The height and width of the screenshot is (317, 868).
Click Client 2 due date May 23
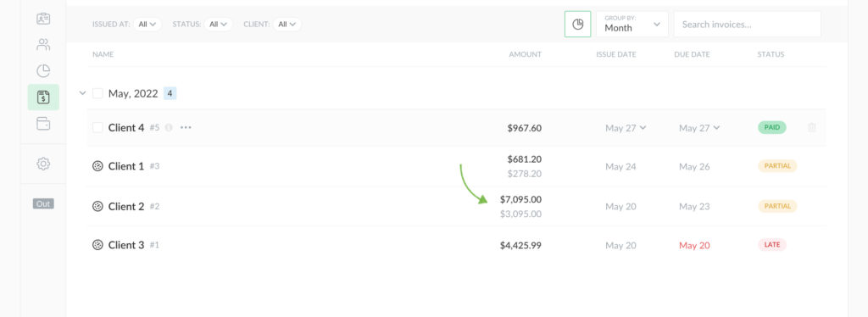coord(694,206)
